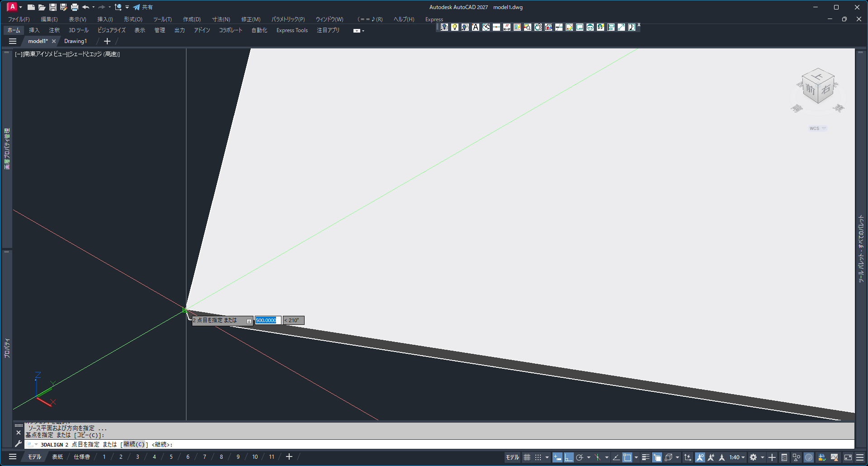Click the Undo arrow icon

click(86, 7)
